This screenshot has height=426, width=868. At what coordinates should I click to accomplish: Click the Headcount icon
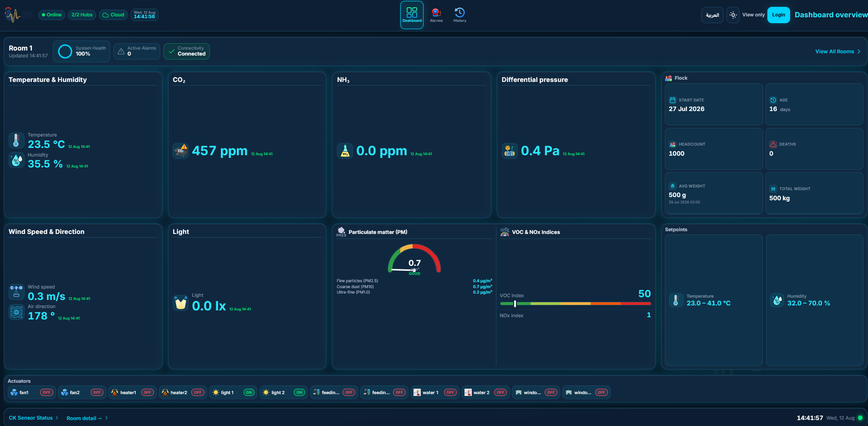coord(673,144)
